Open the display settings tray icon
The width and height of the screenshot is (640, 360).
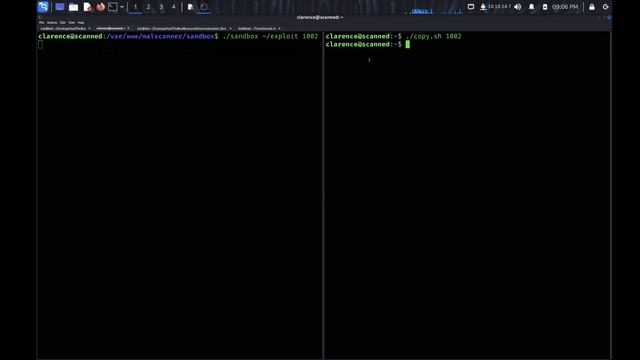click(x=471, y=7)
